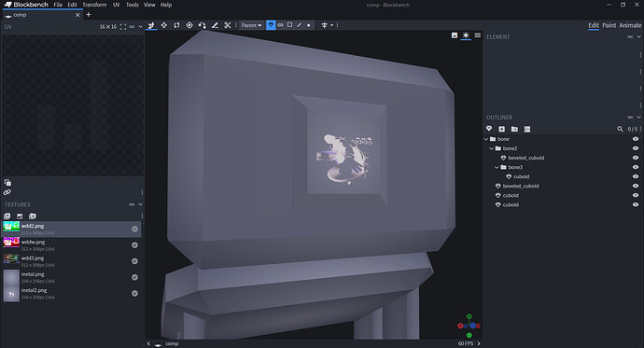Switch to Animate mode
The height and width of the screenshot is (348, 644).
(630, 25)
